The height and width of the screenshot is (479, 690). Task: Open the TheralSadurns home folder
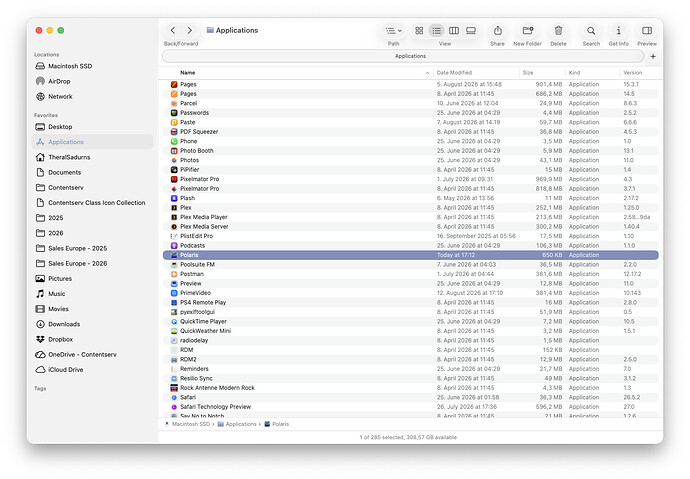tap(92, 157)
